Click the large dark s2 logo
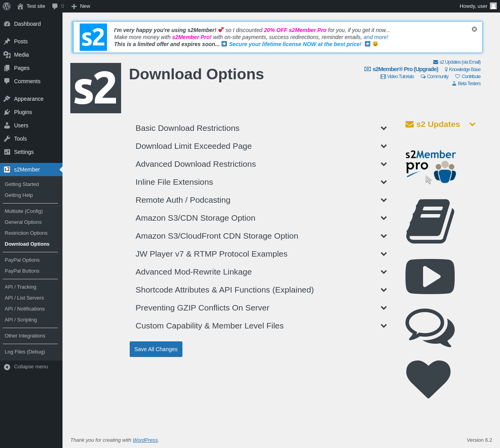500x448 pixels. tap(96, 88)
